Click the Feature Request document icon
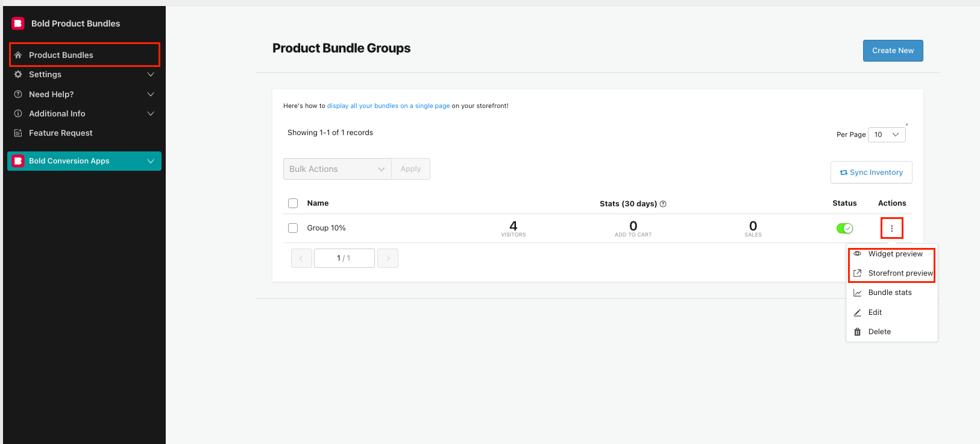Screen dimensions: 980x444 tap(18, 133)
